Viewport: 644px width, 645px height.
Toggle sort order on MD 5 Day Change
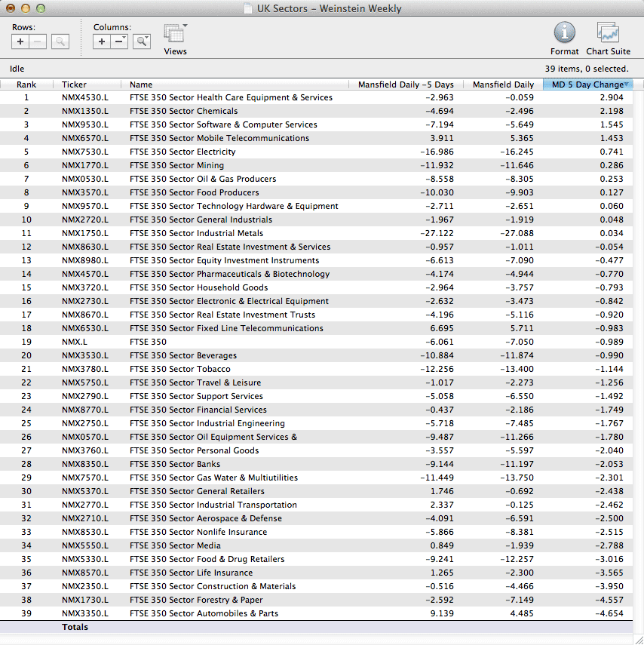[587, 84]
